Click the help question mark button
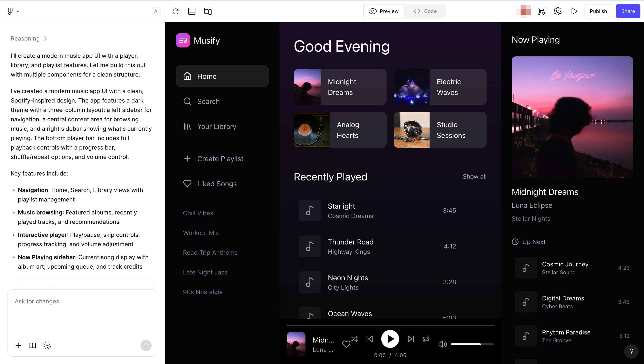Screen dimensions: 644x364 [x=631, y=351]
